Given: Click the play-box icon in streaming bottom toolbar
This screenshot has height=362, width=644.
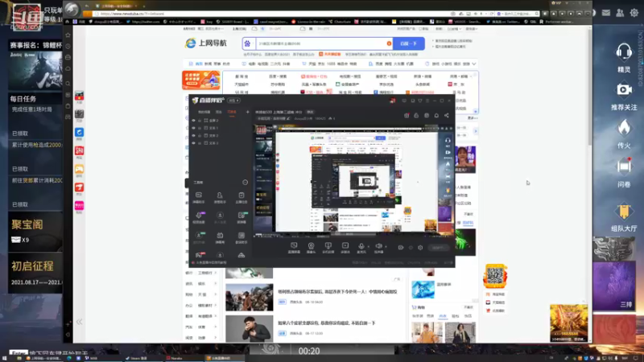Looking at the screenshot, I should point(345,245).
